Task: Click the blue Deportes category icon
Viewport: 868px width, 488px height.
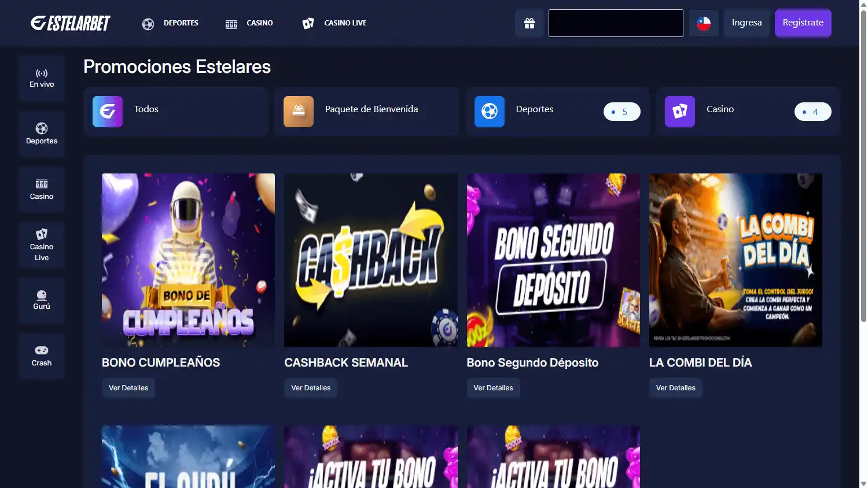Action: coord(490,112)
